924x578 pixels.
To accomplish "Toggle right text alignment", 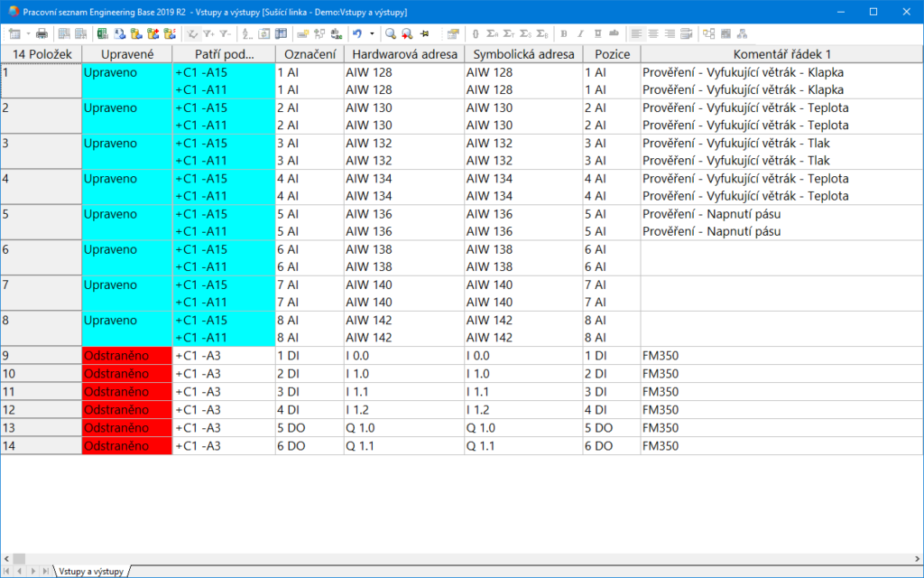I will [x=669, y=33].
